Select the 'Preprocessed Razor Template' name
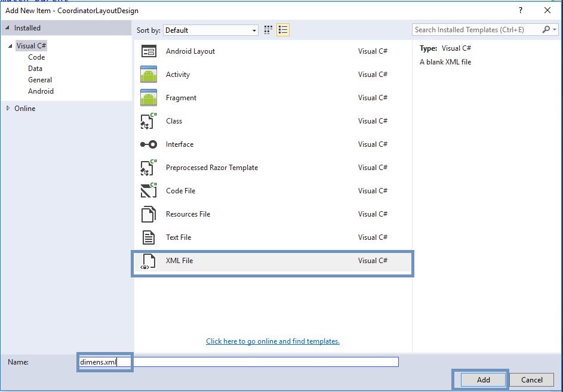Viewport: 563px width, 392px height. click(x=212, y=168)
